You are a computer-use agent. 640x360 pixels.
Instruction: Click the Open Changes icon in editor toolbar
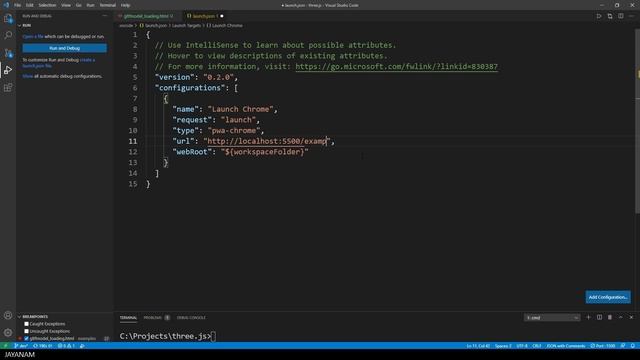(x=610, y=16)
